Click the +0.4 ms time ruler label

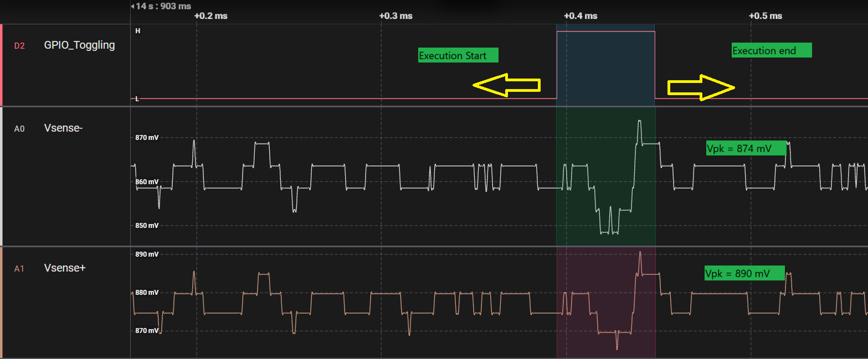coord(580,16)
